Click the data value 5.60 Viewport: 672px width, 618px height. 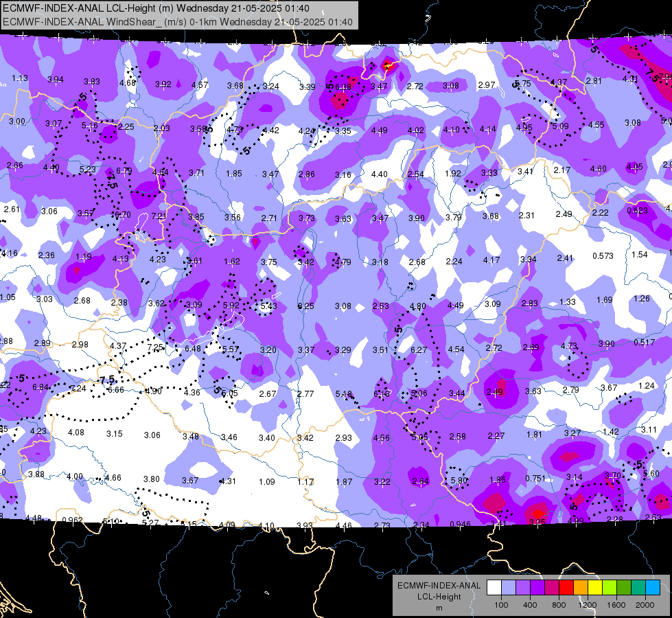pyautogui.click(x=651, y=474)
